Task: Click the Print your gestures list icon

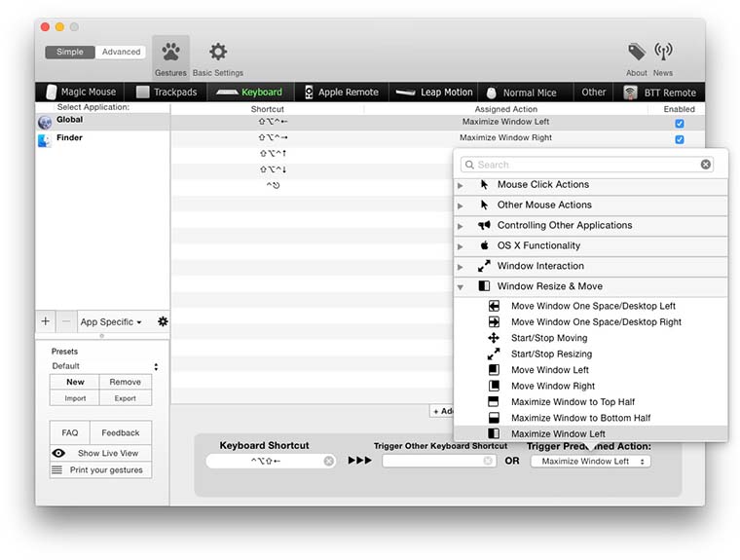Action: (x=57, y=469)
